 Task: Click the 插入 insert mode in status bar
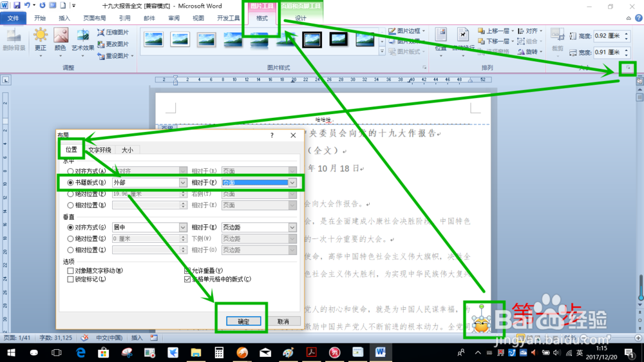click(x=137, y=338)
